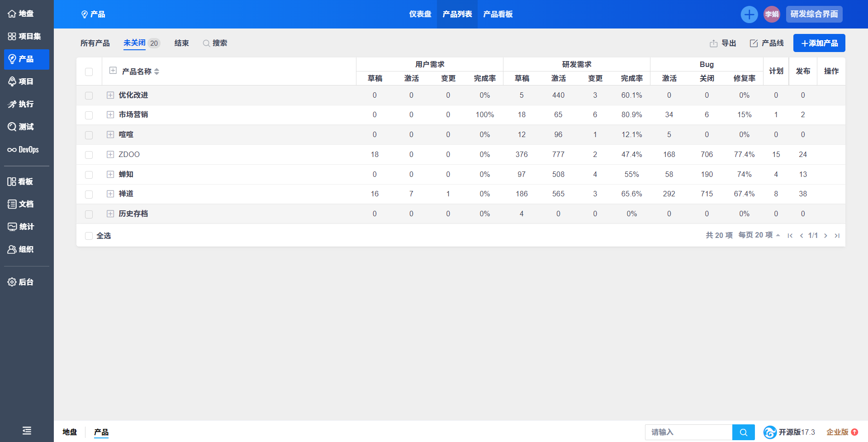This screenshot has width=868, height=442.
Task: Click the 添加产品 button
Action: coord(819,43)
